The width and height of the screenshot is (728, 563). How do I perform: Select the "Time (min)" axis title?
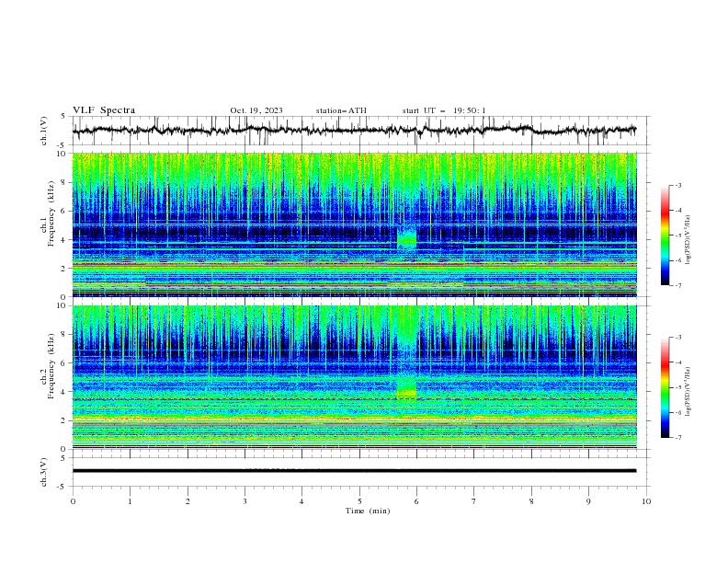pos(368,511)
